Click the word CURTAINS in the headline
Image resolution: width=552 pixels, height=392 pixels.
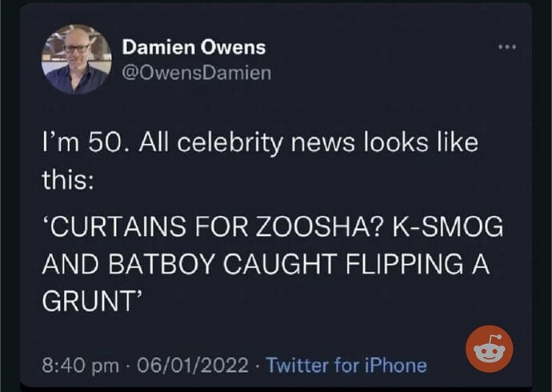118,226
